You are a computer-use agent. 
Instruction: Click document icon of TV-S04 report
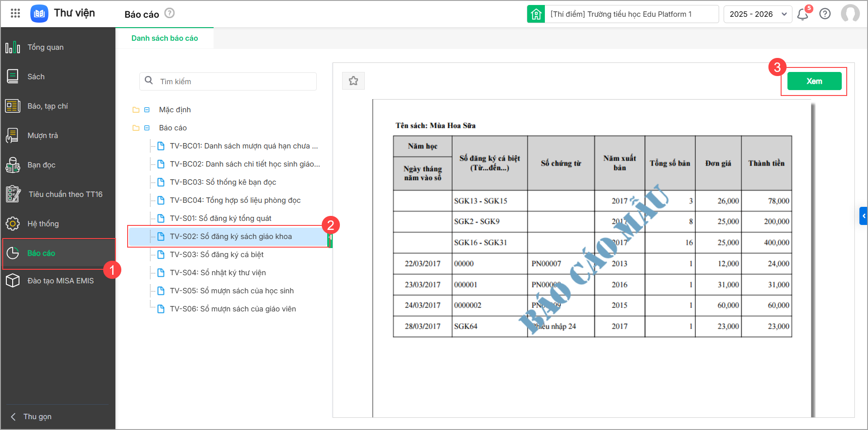pyautogui.click(x=161, y=272)
